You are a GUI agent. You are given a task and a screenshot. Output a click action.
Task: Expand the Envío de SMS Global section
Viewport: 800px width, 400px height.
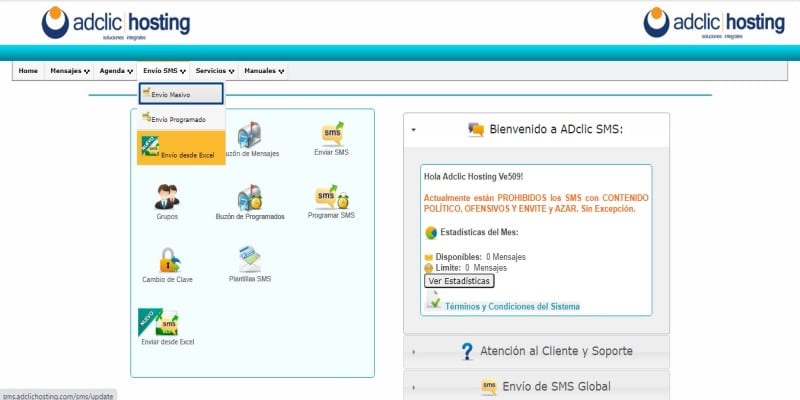(x=536, y=386)
